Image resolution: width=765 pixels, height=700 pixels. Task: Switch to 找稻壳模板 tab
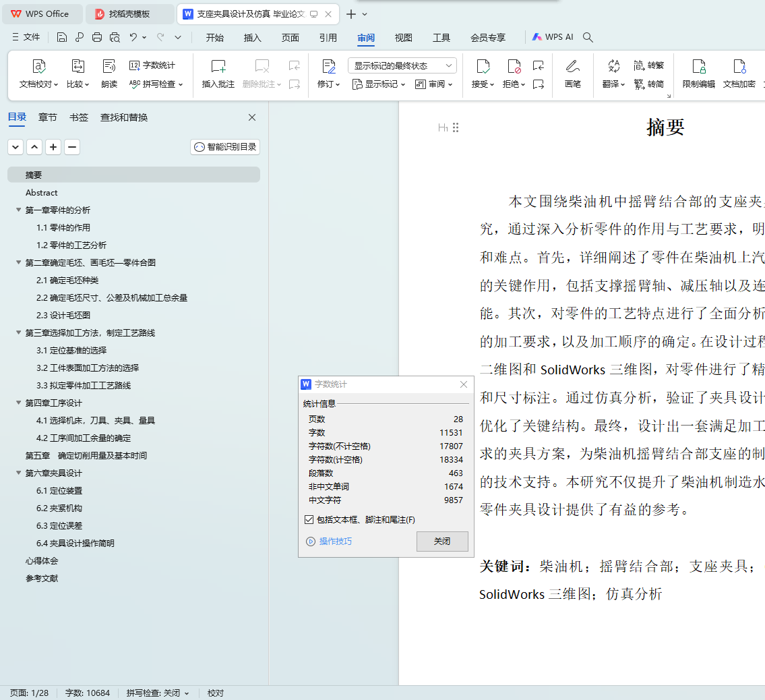point(129,14)
